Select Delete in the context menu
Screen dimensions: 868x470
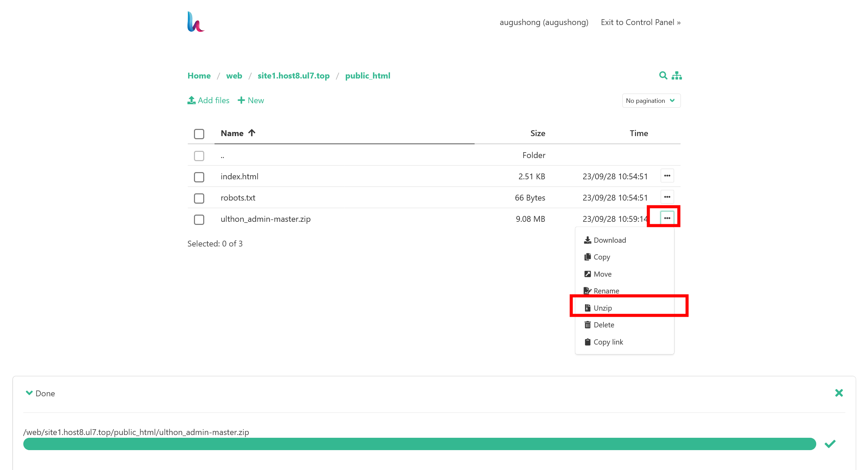(x=603, y=325)
